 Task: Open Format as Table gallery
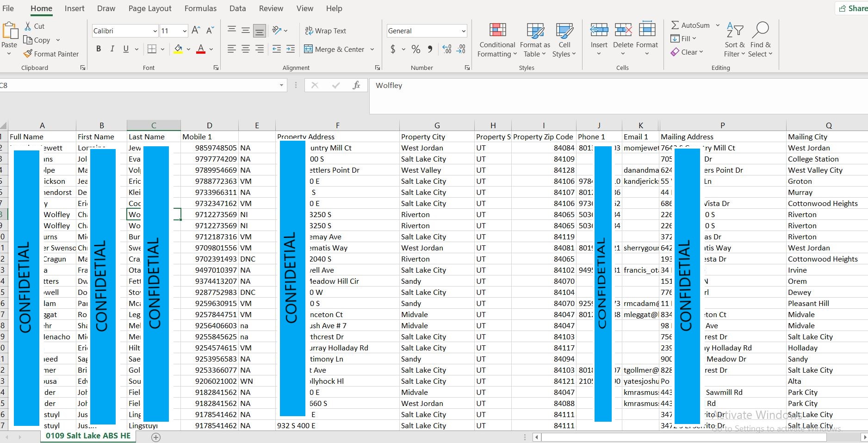[x=535, y=40]
